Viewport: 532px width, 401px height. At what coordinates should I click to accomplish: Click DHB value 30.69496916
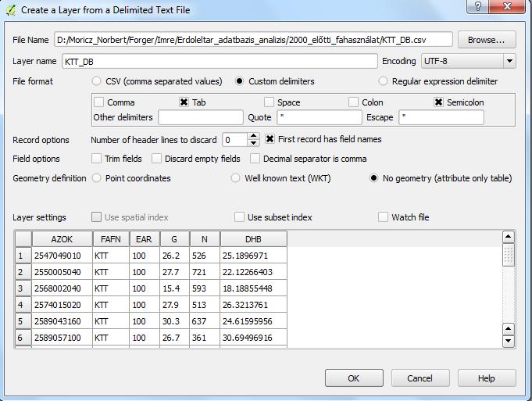[x=253, y=338]
